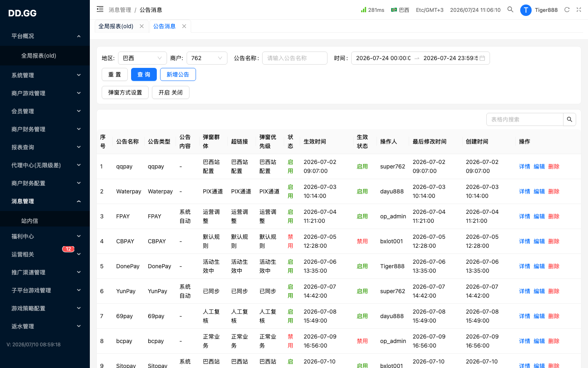588x368 pixels.
Task: Open 全局报表(old) in the sidebar
Action: [x=45, y=56]
